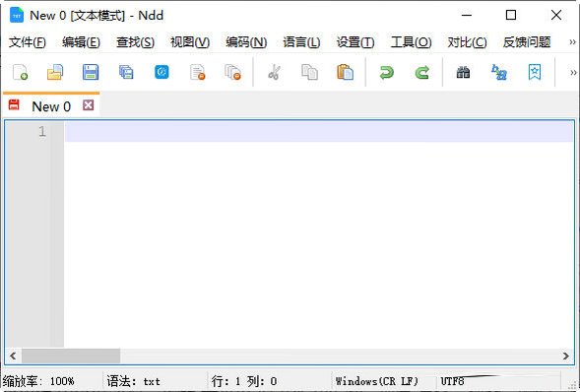Open the 对比(C) menu
The image size is (580, 392).
pos(467,42)
